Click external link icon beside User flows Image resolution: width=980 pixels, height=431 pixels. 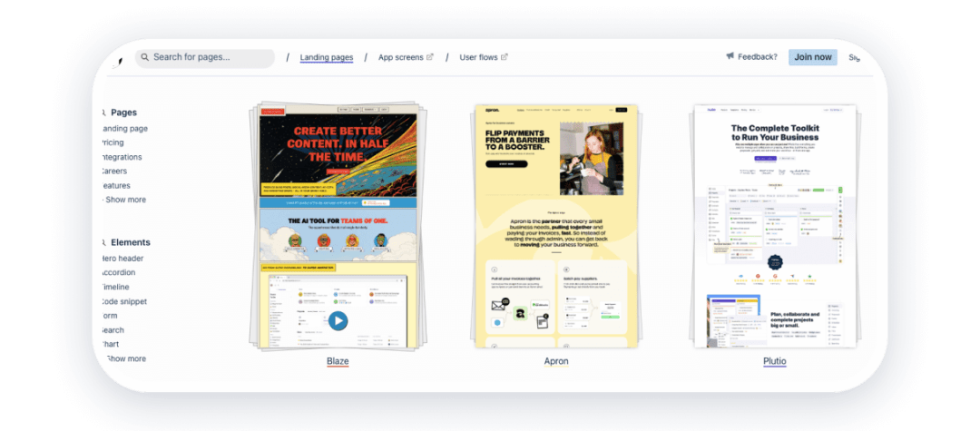[x=505, y=57]
